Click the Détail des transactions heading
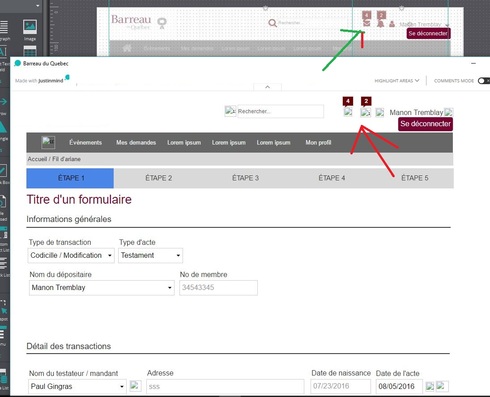Image resolution: width=490 pixels, height=397 pixels. click(69, 346)
